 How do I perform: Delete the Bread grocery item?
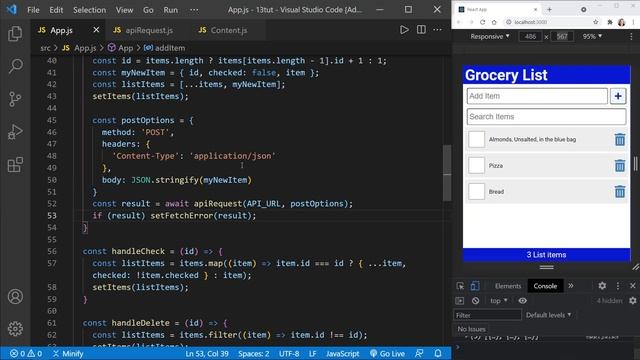(x=620, y=191)
